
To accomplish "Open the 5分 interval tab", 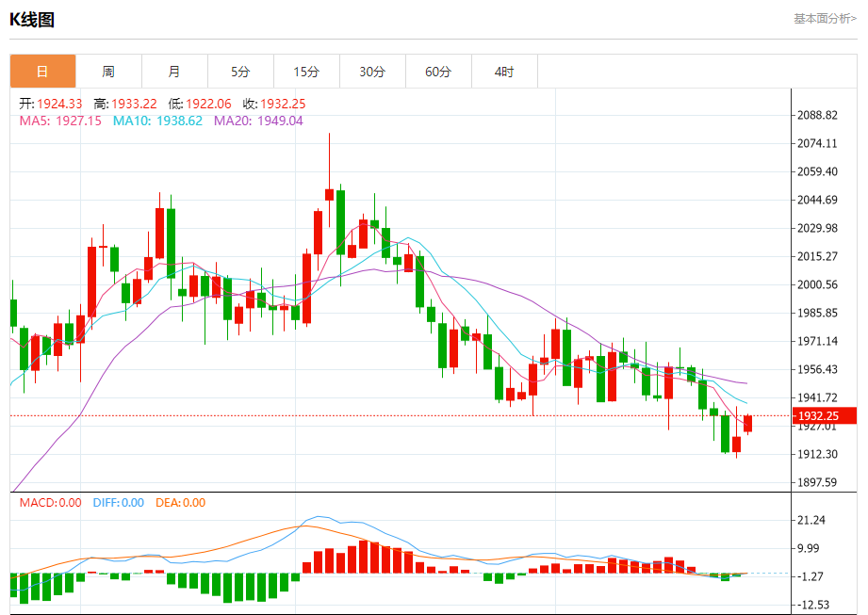I will click(240, 72).
